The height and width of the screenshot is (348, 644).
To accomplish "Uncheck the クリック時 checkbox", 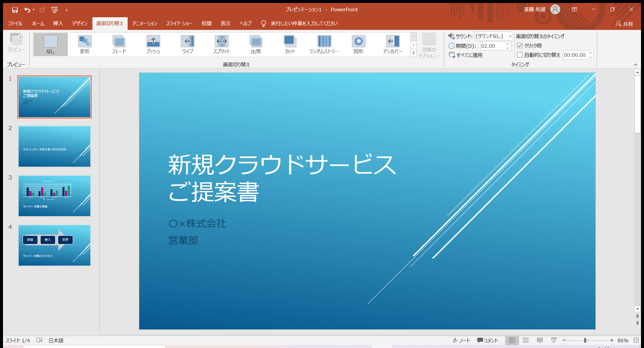I will [x=520, y=45].
